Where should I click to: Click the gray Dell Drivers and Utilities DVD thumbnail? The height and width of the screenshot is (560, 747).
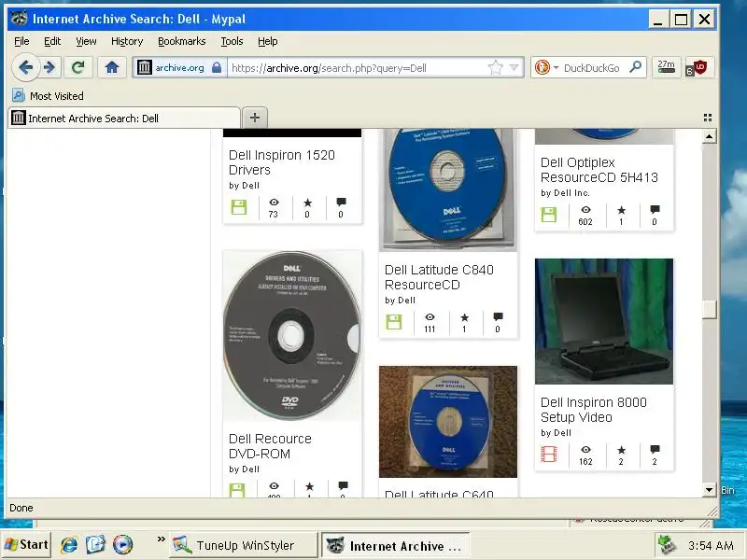(x=292, y=336)
